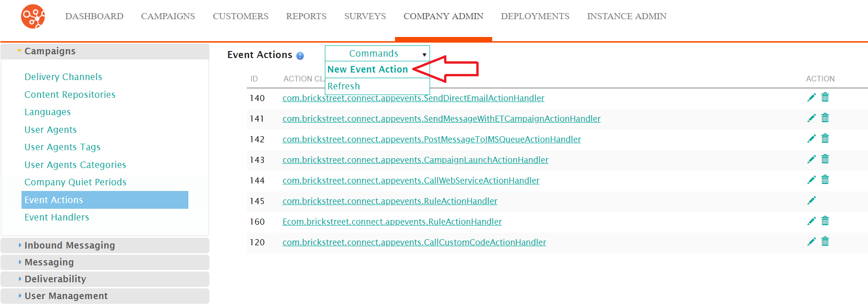Delete event action 142 using trash icon
Image resolution: width=868 pixels, height=308 pixels.
point(825,139)
